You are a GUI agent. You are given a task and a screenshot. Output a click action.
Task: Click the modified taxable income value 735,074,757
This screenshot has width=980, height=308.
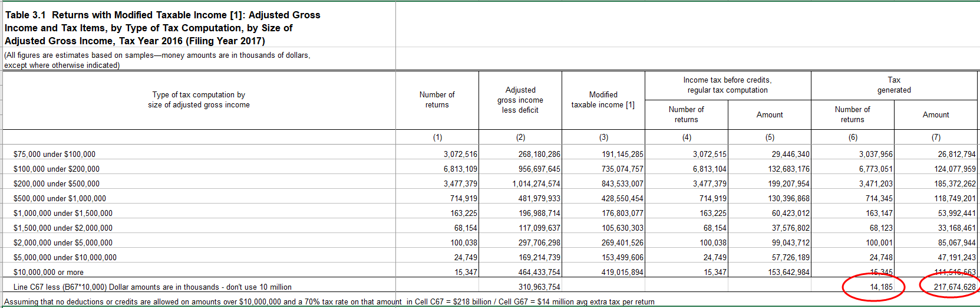(x=622, y=169)
